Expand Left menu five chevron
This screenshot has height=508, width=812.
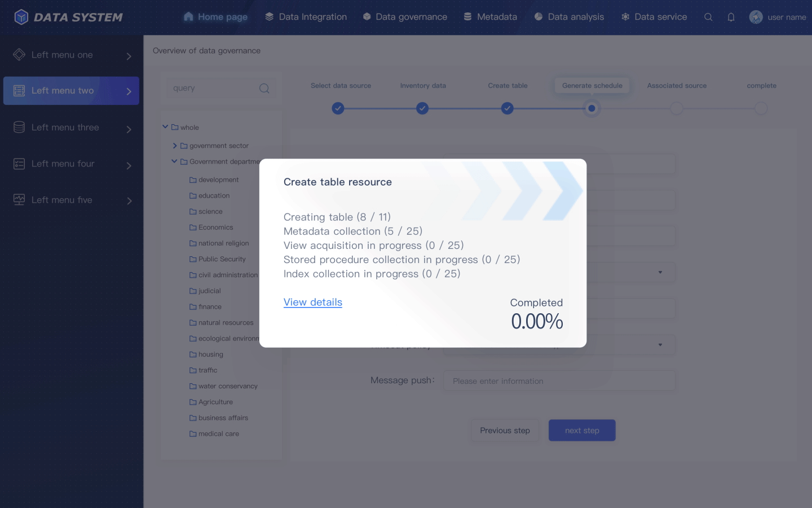coord(129,201)
